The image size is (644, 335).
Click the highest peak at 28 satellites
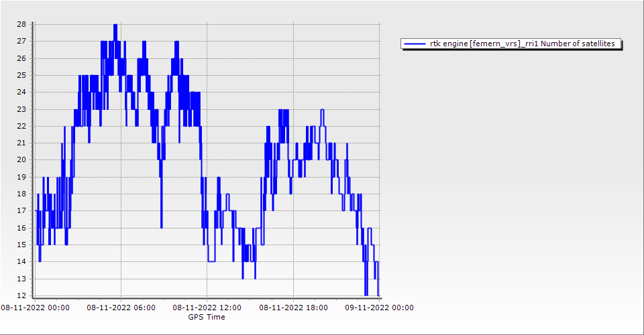pyautogui.click(x=115, y=25)
